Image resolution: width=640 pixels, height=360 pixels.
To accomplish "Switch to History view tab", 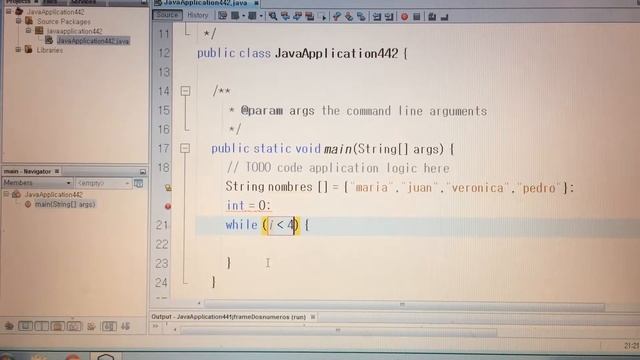I will click(x=198, y=15).
